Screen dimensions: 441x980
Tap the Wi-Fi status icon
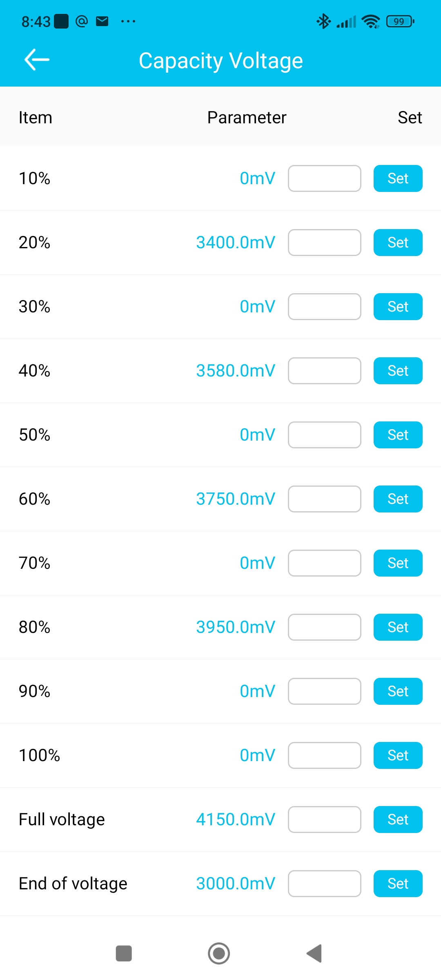point(371,21)
